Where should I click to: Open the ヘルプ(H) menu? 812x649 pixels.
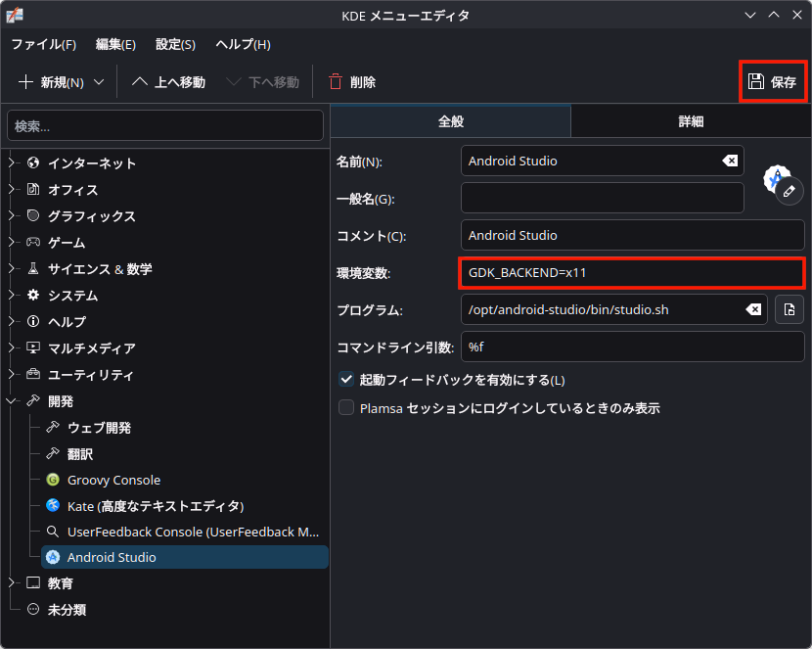[x=243, y=45]
